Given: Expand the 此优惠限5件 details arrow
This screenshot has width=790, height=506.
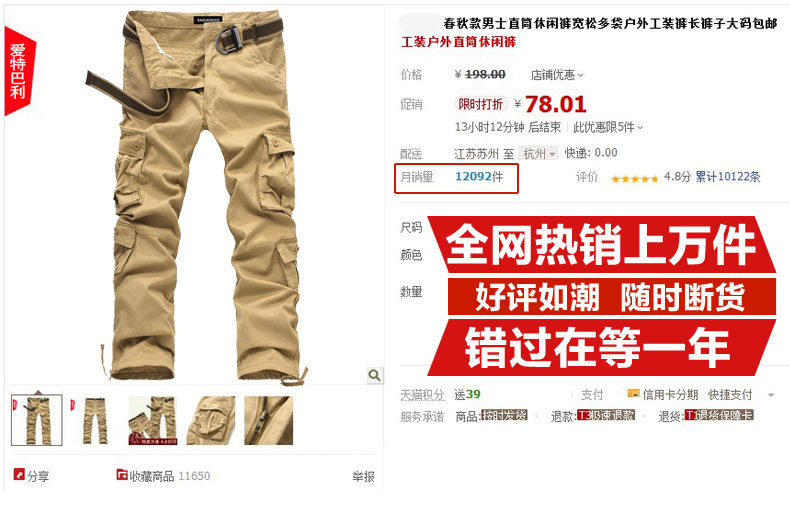Looking at the screenshot, I should click(x=640, y=128).
